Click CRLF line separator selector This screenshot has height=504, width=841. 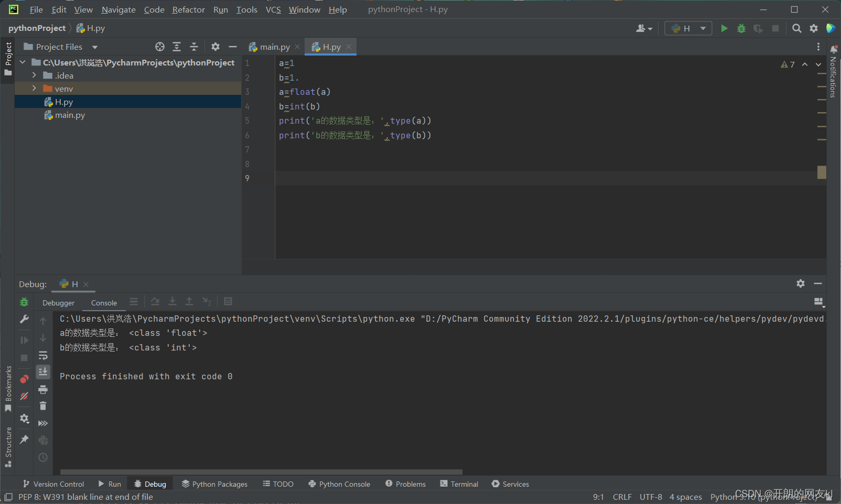pyautogui.click(x=622, y=497)
